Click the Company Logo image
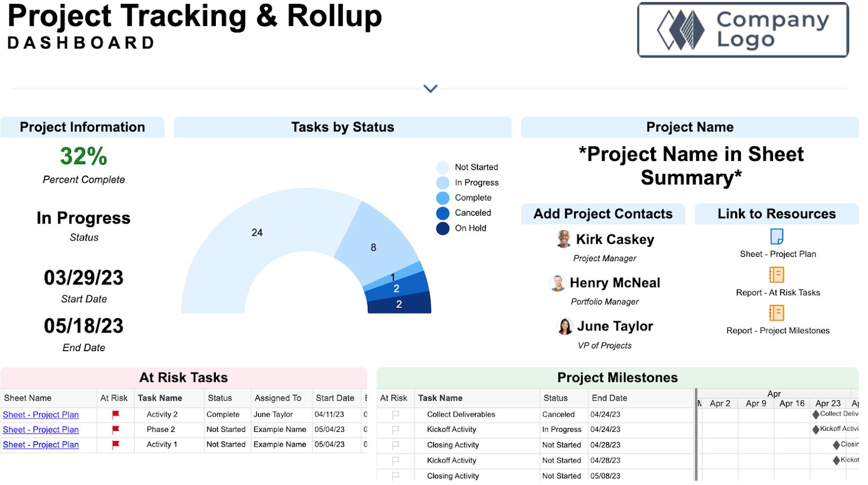 click(743, 30)
